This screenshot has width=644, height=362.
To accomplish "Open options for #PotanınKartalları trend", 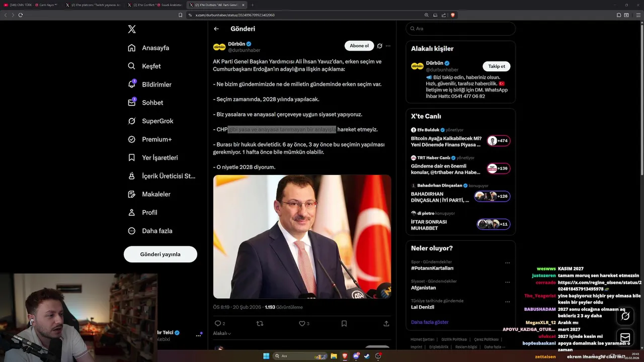I will (x=507, y=263).
